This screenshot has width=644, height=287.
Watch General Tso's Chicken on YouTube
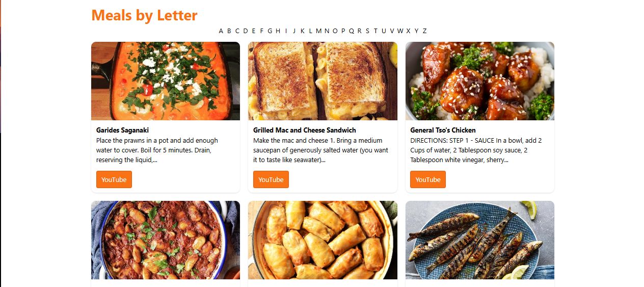(428, 179)
